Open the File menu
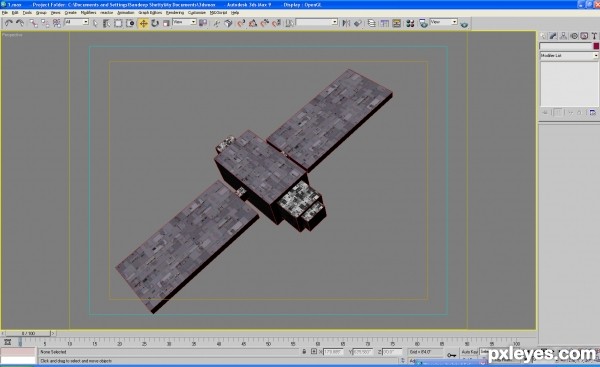The height and width of the screenshot is (367, 600). coord(5,13)
